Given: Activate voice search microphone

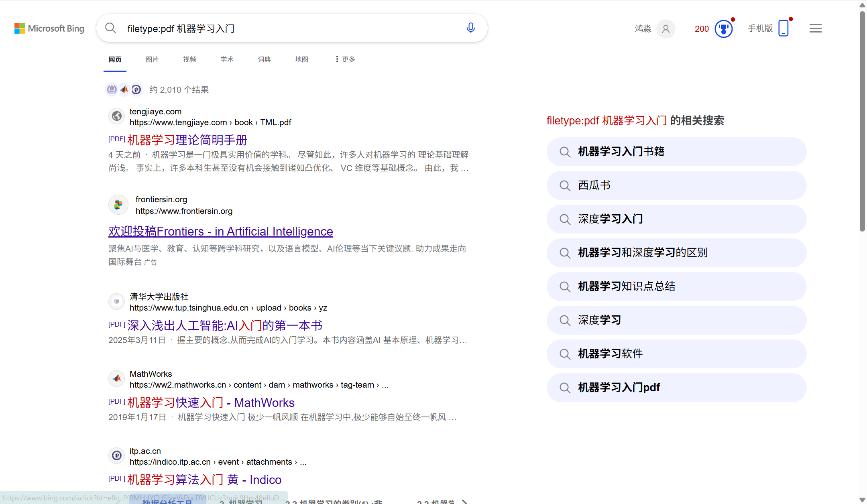Looking at the screenshot, I should [x=470, y=28].
